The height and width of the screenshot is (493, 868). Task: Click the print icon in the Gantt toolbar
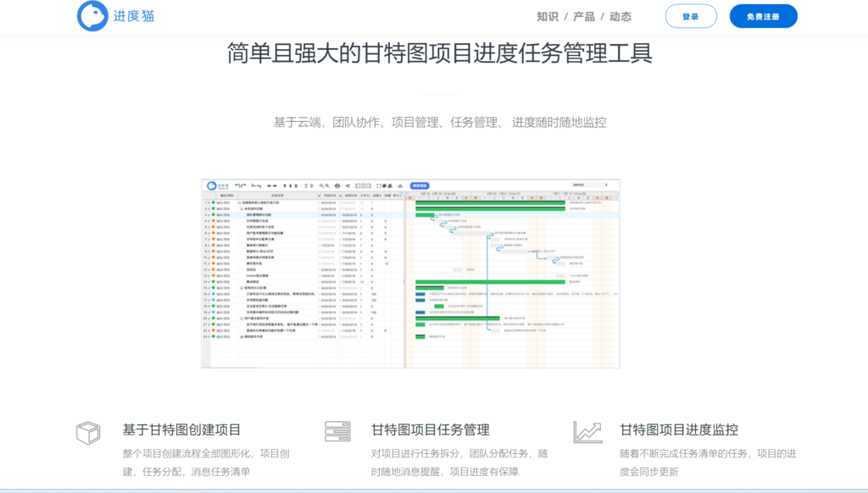tap(337, 186)
